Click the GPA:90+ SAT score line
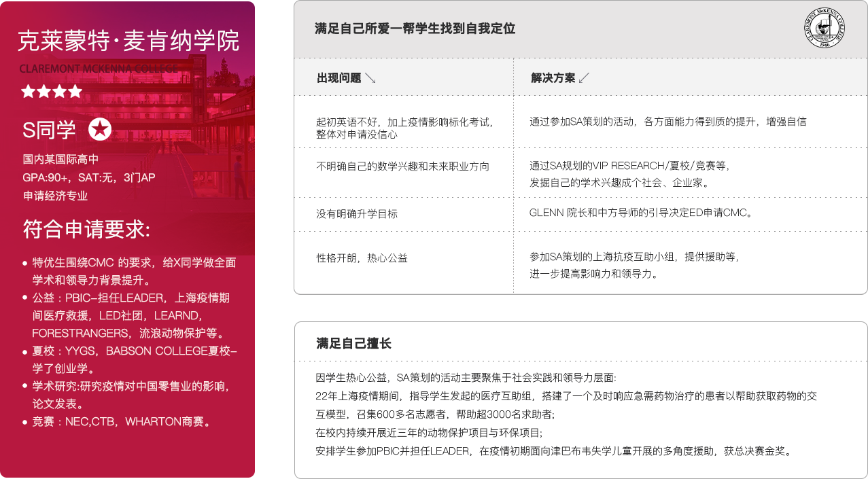This screenshot has width=868, height=479. click(89, 177)
